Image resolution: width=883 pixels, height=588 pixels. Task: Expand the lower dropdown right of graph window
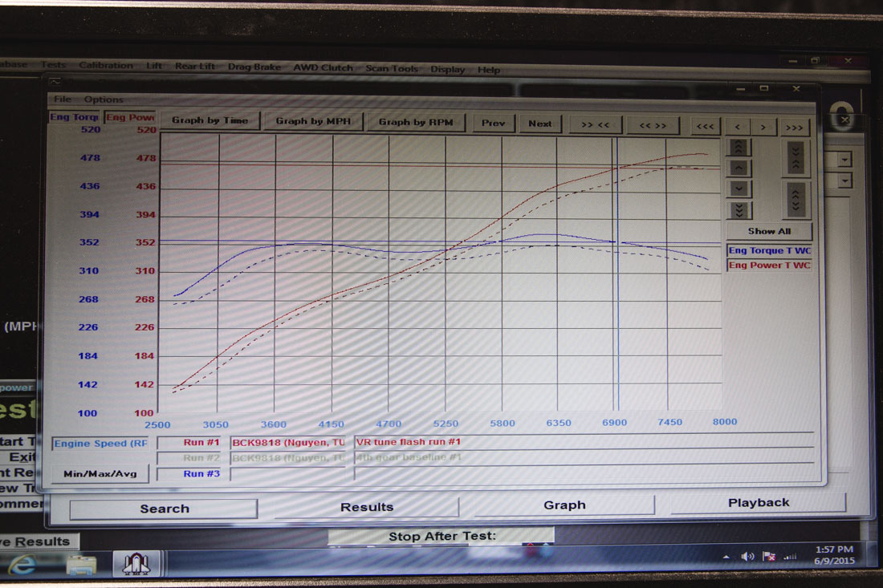pyautogui.click(x=844, y=181)
